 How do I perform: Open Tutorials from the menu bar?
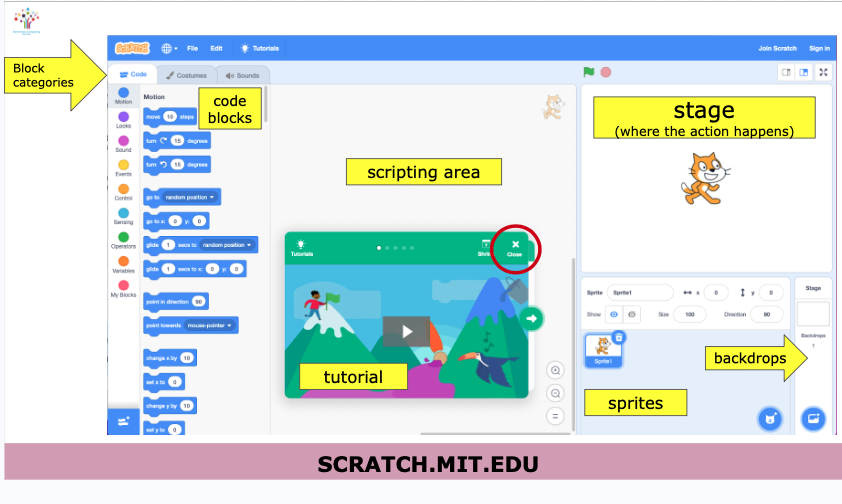pos(259,48)
